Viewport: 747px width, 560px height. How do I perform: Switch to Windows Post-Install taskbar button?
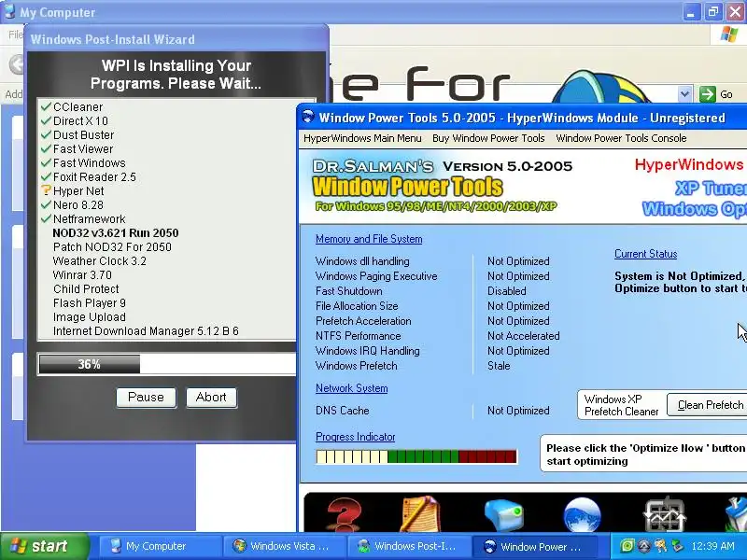click(x=409, y=546)
